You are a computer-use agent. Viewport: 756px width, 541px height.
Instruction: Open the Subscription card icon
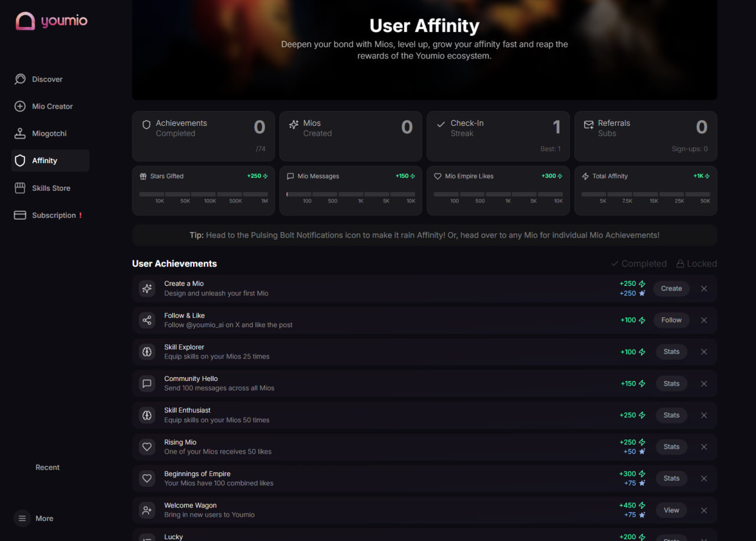point(20,216)
